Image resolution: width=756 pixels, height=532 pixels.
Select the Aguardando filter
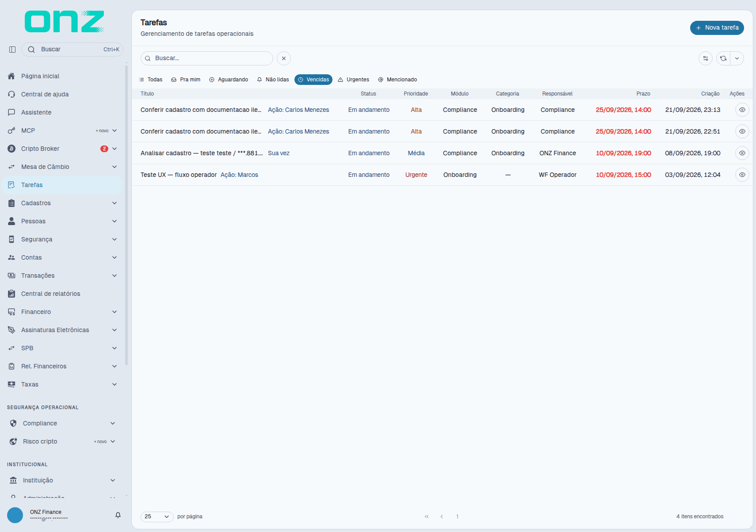229,80
